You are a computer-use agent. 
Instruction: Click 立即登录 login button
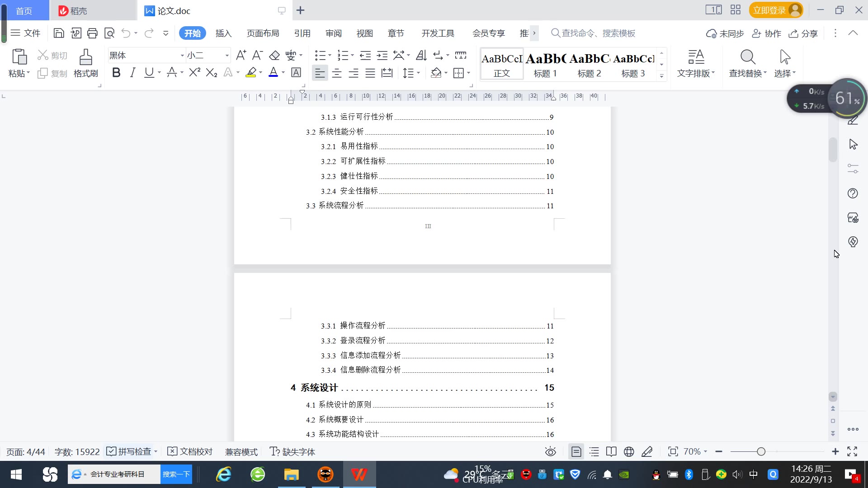click(x=776, y=10)
